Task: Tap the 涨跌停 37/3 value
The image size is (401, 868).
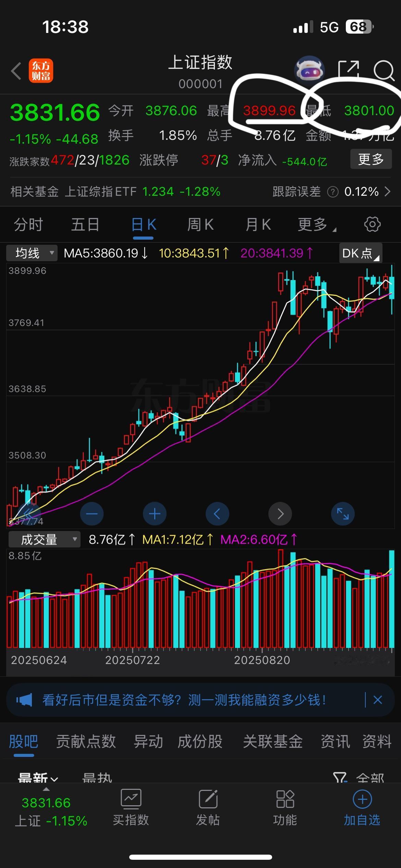Action: [x=215, y=160]
